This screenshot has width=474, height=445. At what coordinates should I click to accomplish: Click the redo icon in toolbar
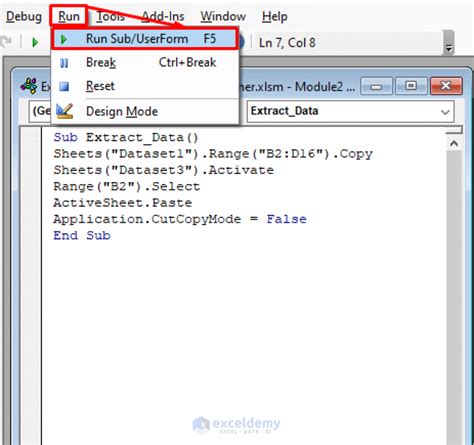click(x=6, y=41)
